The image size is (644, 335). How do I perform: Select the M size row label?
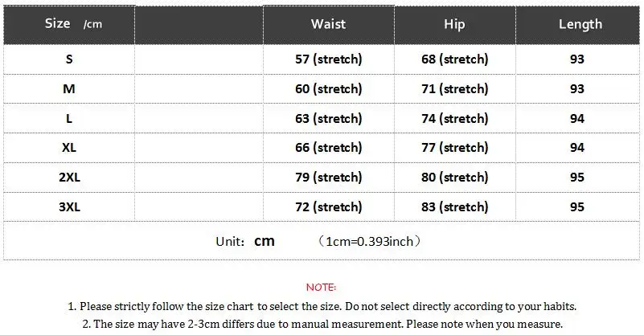69,88
